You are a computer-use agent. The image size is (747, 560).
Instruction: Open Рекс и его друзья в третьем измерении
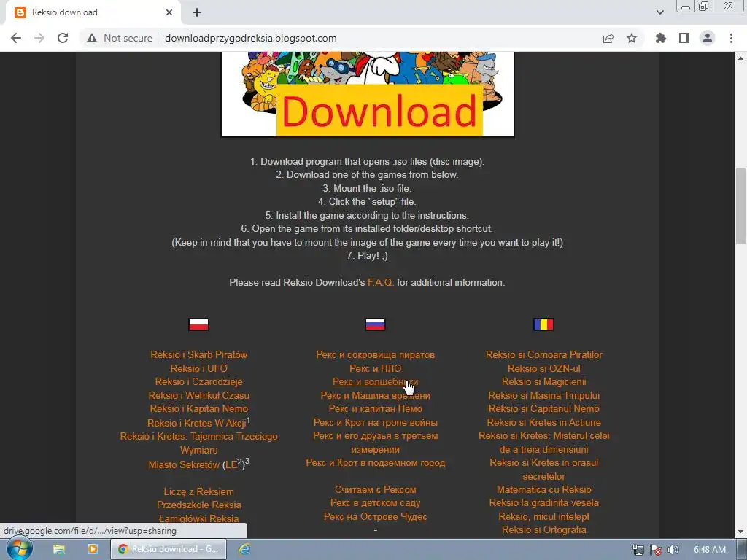tap(376, 443)
